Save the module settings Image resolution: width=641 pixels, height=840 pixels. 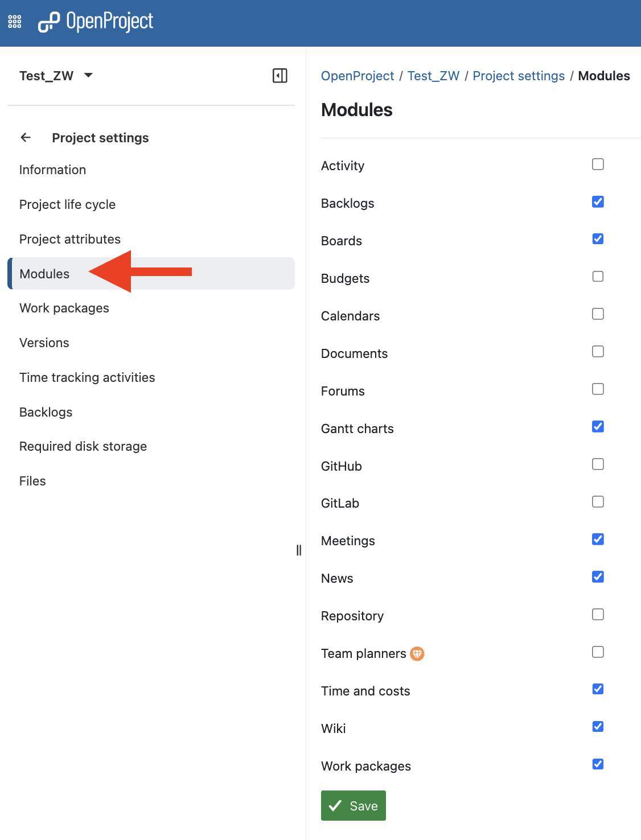[x=354, y=805]
